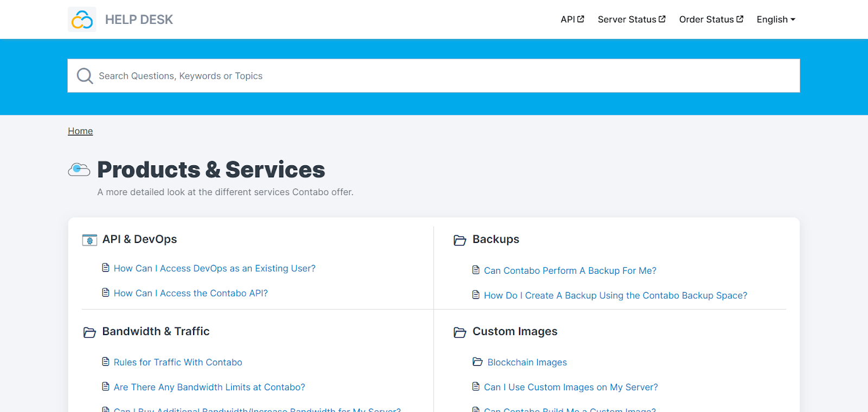Click the document icon beside Access DevOps article
The height and width of the screenshot is (412, 868).
click(x=106, y=268)
